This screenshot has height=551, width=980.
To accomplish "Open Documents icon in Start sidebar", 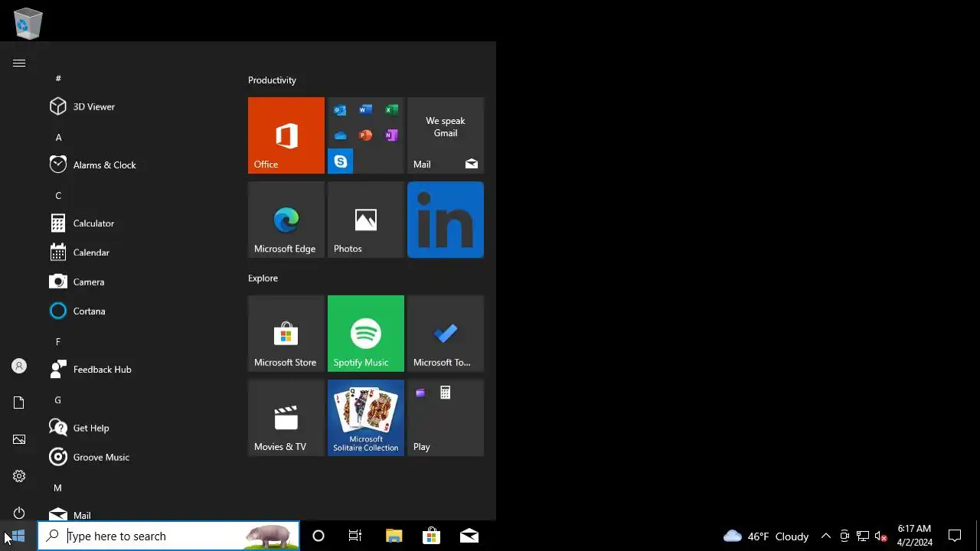I will 19,403.
